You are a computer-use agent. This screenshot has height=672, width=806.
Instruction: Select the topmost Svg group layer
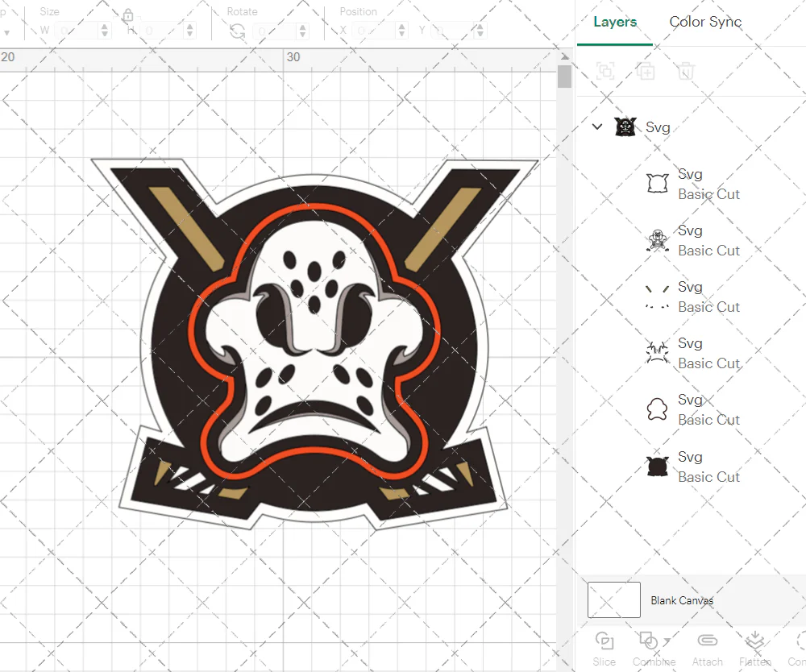coord(657,127)
